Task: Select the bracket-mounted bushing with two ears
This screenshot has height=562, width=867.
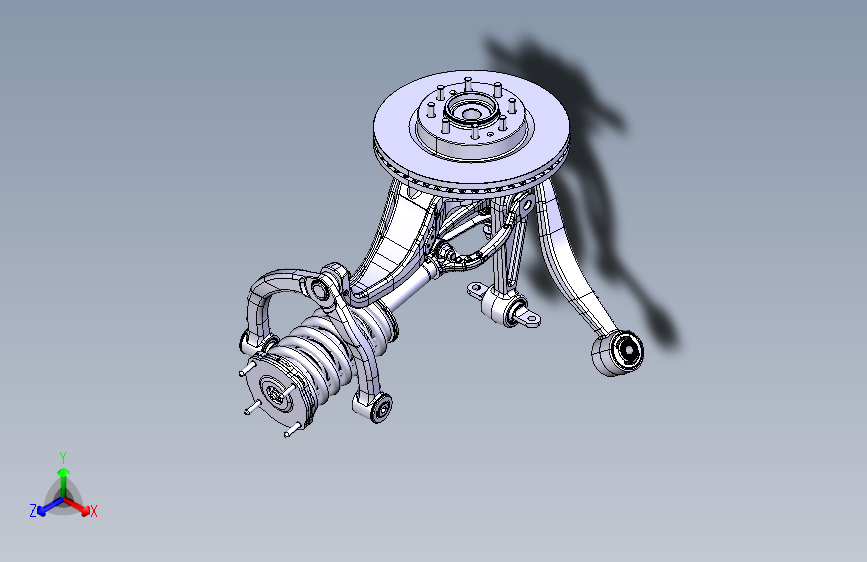Action: point(505,306)
